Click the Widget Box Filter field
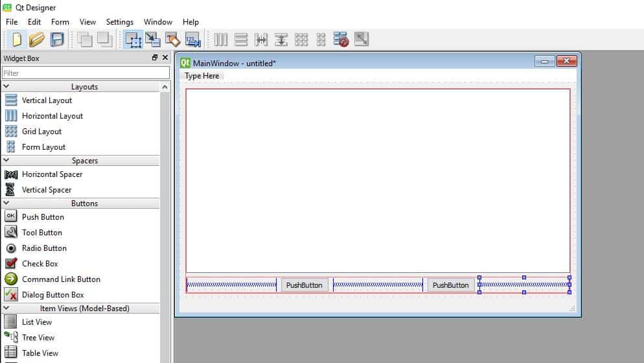The image size is (644, 363). [86, 73]
